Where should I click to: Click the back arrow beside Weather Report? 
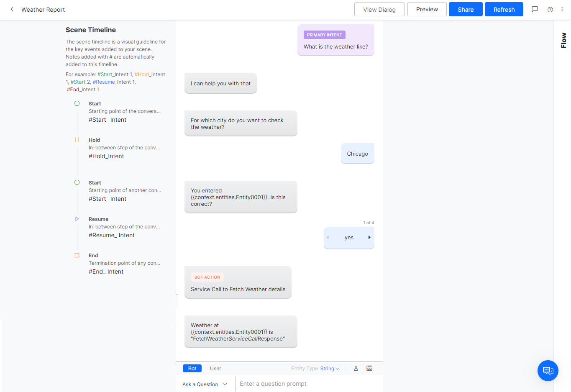pos(12,9)
